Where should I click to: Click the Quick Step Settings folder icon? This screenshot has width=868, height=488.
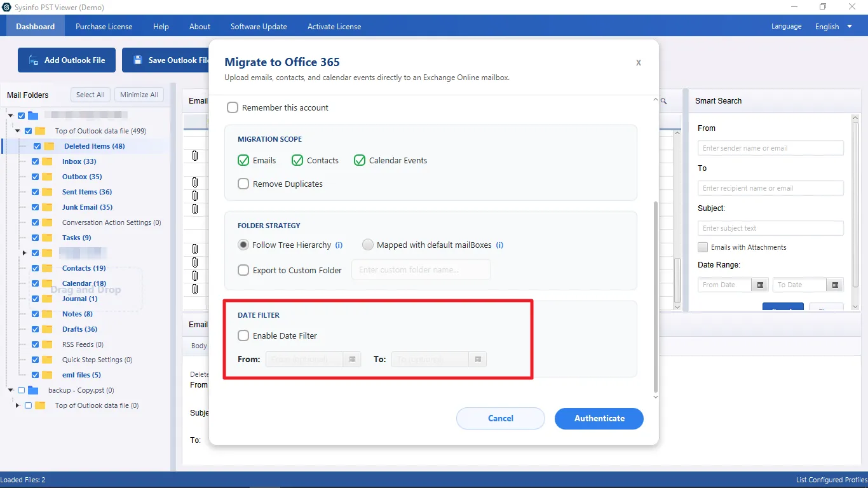[47, 360]
